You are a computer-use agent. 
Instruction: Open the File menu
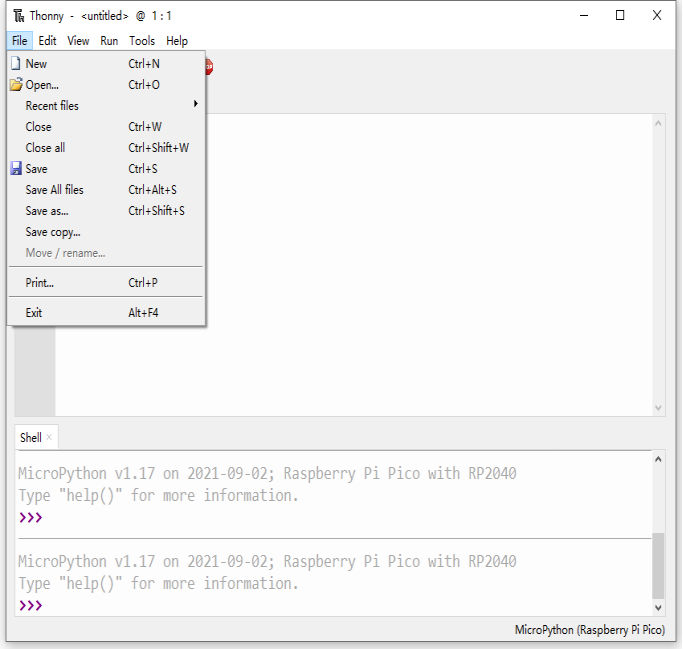[20, 41]
